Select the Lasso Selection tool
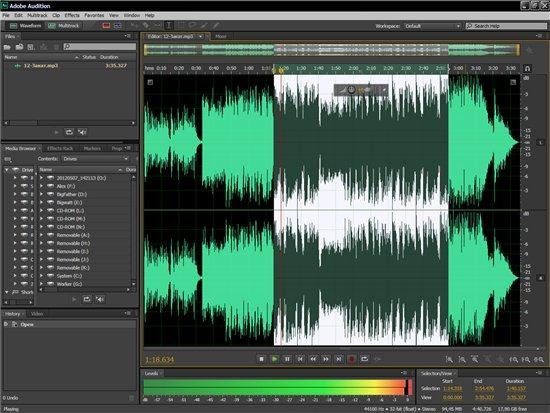 click(192, 26)
